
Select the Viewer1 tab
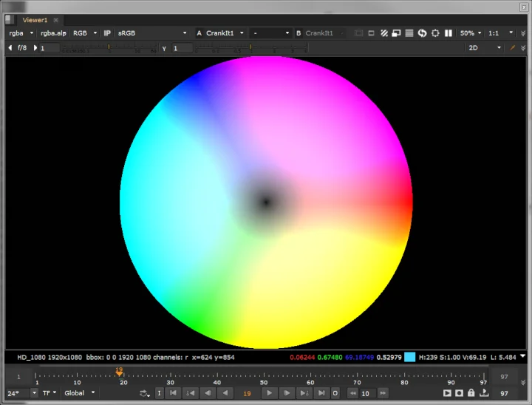(35, 20)
